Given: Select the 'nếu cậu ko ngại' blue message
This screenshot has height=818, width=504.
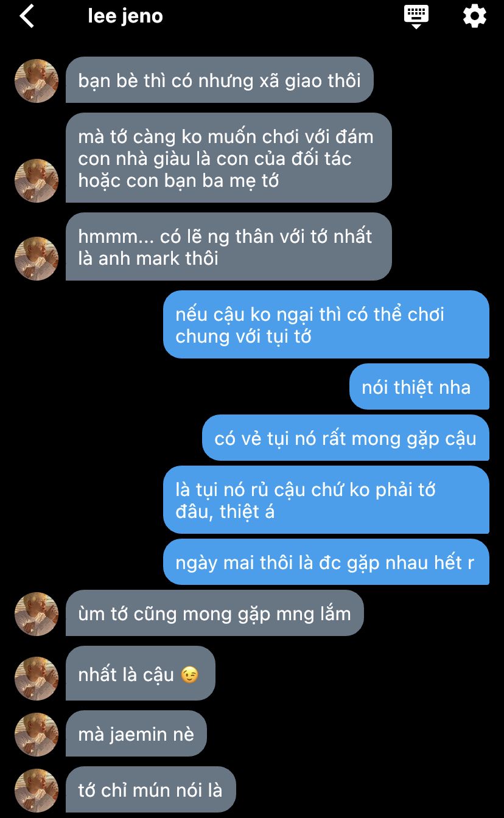Looking at the screenshot, I should pos(326,324).
